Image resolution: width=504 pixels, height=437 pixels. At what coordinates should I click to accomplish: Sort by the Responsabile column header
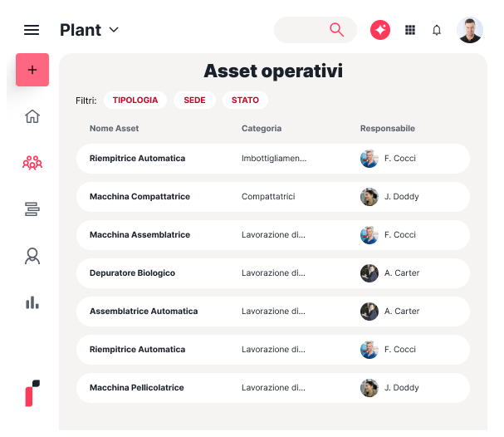387,129
